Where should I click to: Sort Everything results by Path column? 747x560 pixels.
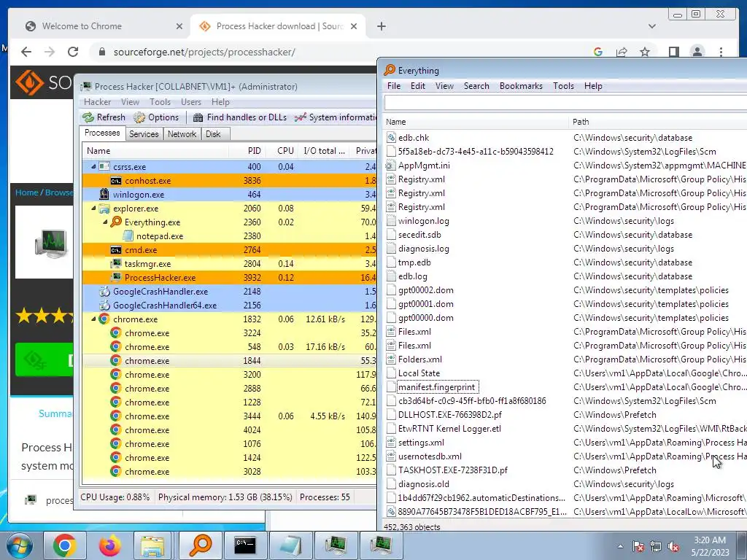click(657, 122)
